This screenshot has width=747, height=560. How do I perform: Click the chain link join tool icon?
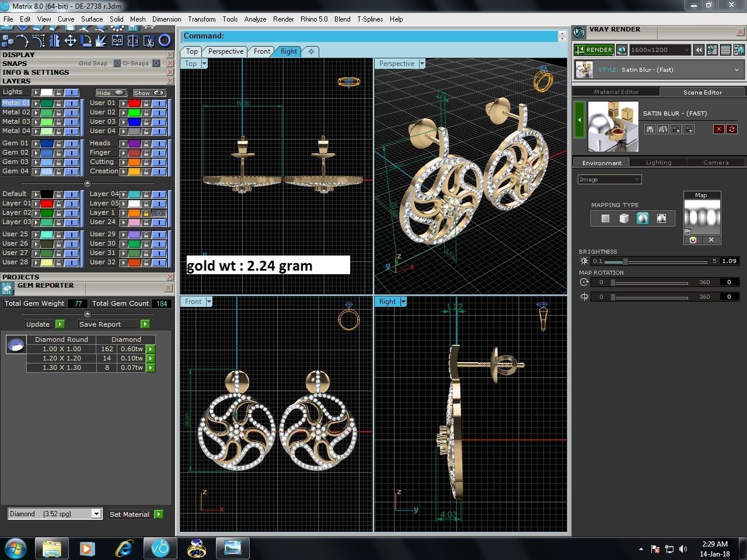(117, 40)
